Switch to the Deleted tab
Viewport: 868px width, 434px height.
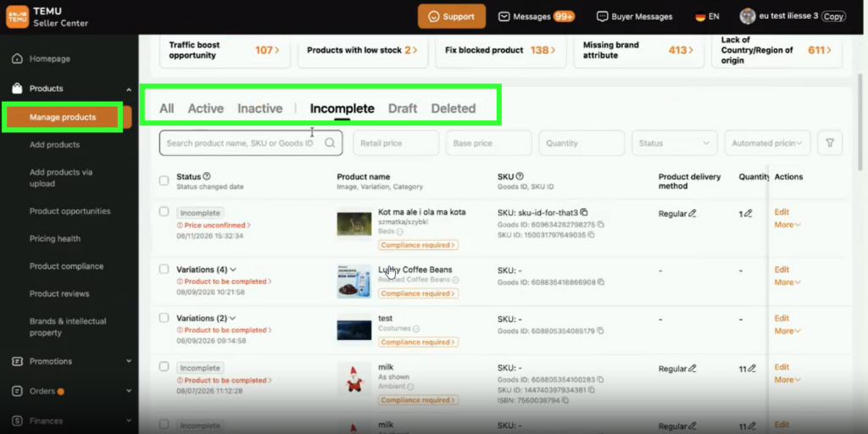tap(453, 108)
